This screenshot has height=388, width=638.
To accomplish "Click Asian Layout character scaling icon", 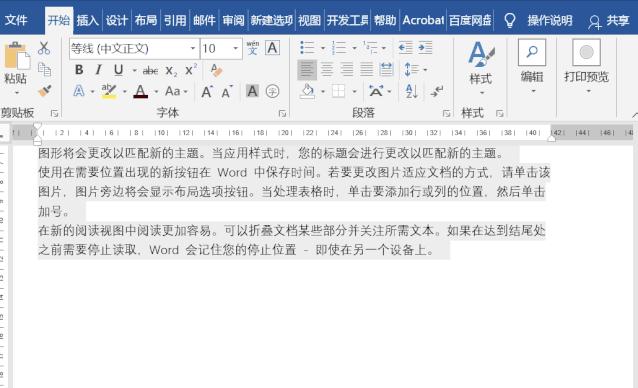I will [x=376, y=91].
